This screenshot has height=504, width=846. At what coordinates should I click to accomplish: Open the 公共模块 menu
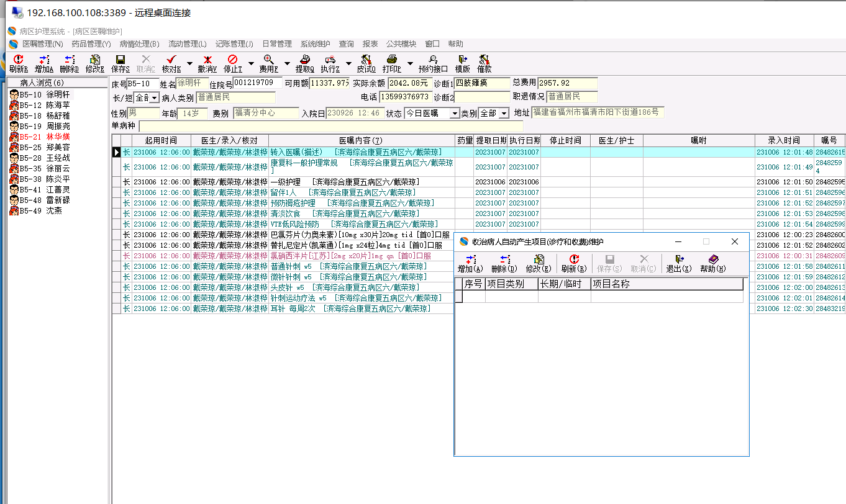click(x=401, y=44)
